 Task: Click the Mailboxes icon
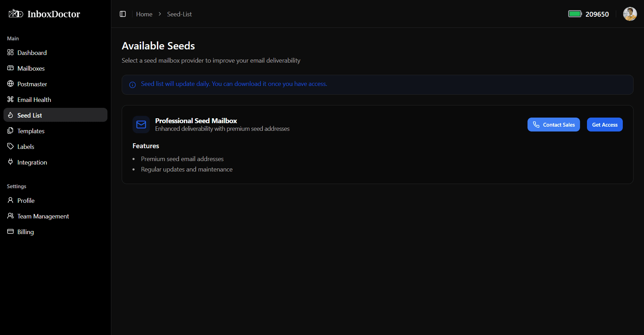[10, 68]
